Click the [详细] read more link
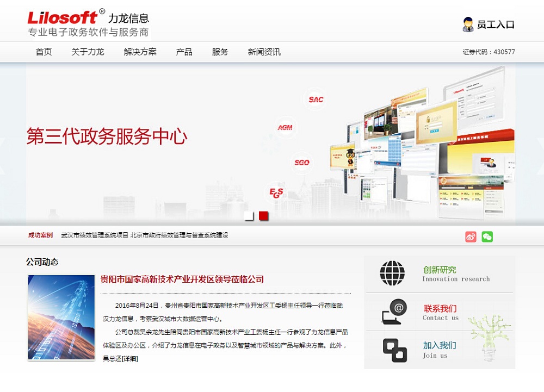544x392 pixels. (130, 359)
